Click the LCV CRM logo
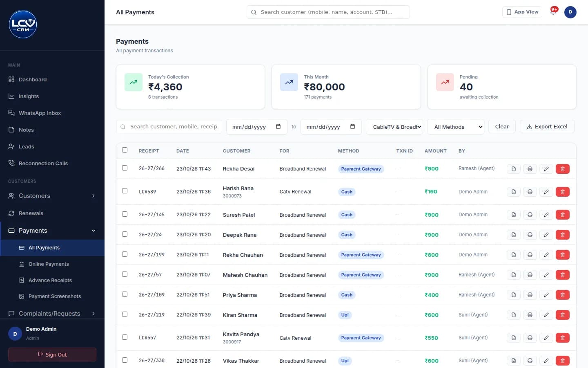The height and width of the screenshot is (368, 588). [23, 25]
